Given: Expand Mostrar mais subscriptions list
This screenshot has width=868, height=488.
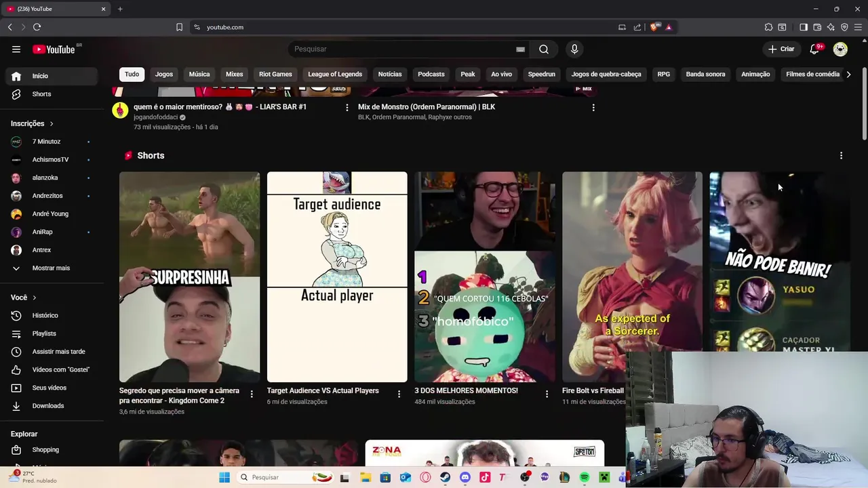Looking at the screenshot, I should [53, 268].
